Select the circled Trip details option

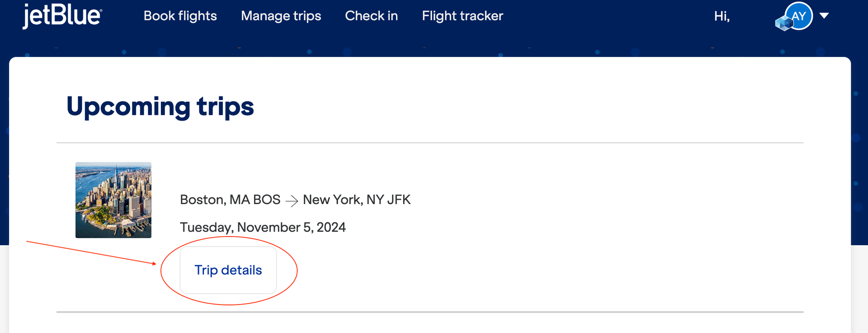(228, 270)
